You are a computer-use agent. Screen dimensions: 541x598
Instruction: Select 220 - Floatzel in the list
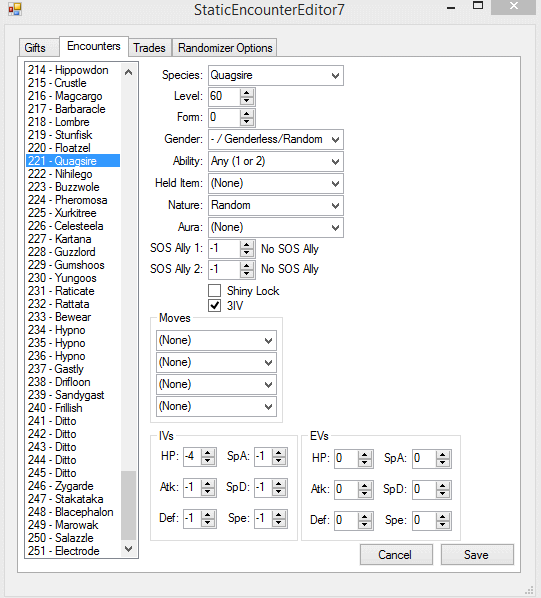pos(73,148)
